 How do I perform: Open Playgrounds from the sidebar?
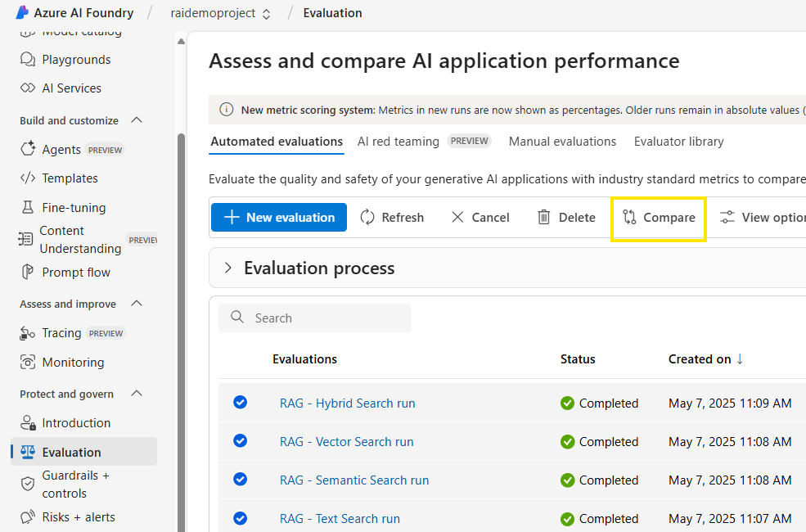[x=76, y=60]
